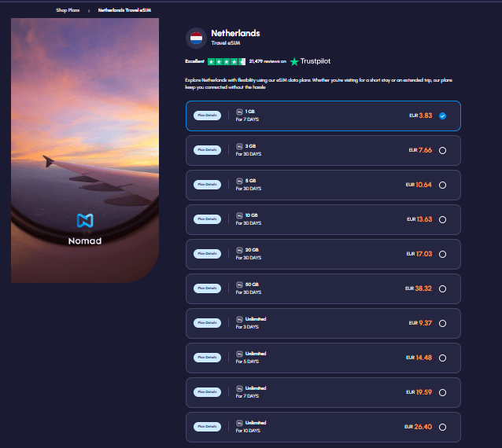502x448 pixels.
Task: Click the EUR 14.48 price
Action: pyautogui.click(x=419, y=358)
